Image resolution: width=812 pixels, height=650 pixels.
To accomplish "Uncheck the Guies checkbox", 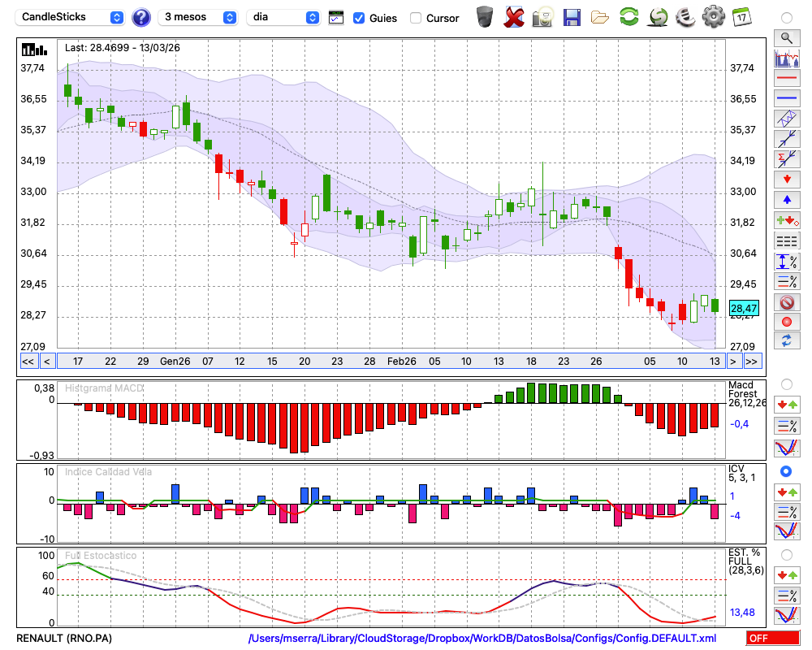I will 359,18.
